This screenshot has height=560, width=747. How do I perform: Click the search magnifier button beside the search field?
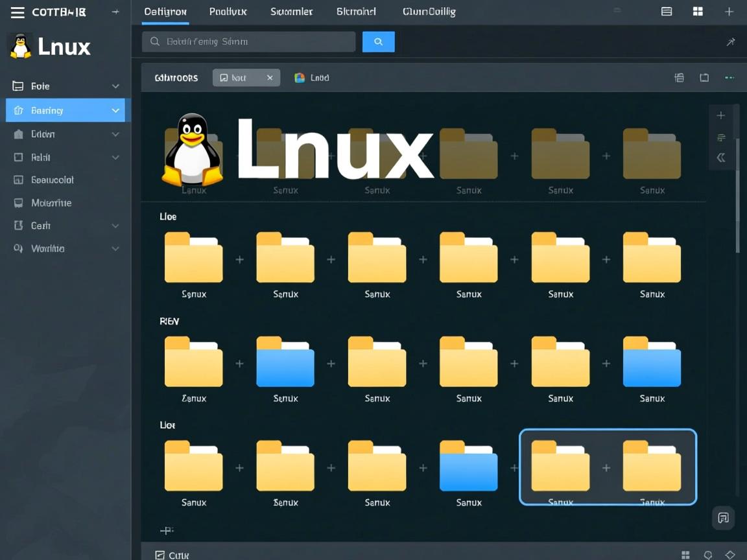(378, 41)
